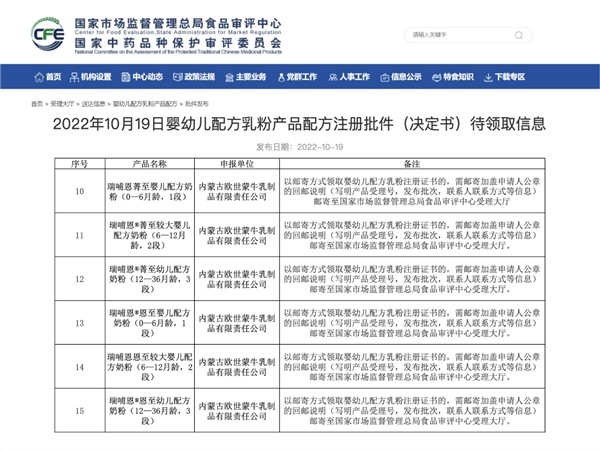
Task: Click the people icon beside 人事工作
Action: 333,77
